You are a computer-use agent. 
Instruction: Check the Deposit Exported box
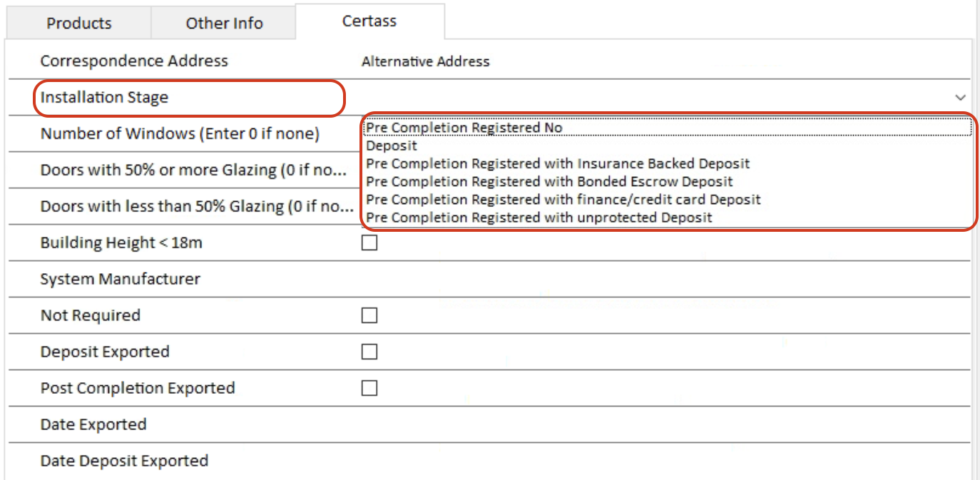pyautogui.click(x=369, y=352)
